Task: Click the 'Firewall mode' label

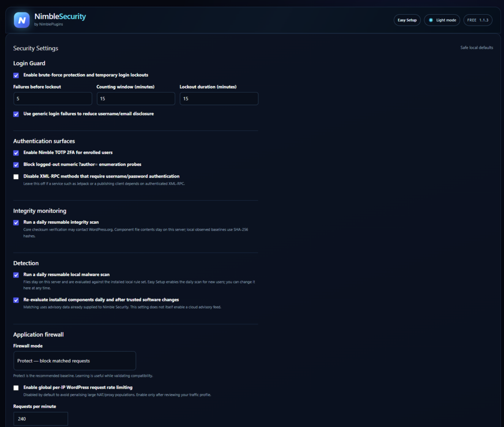Action: pos(28,346)
